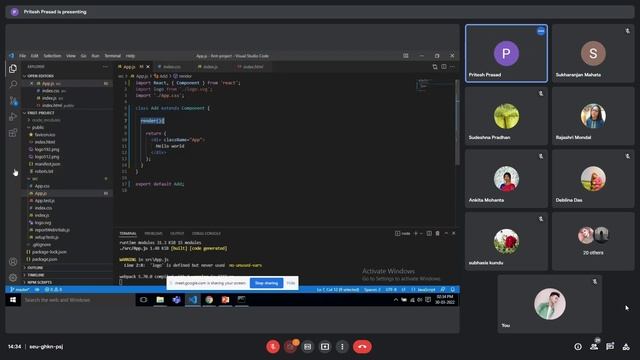Collapse the src folder

tap(35, 179)
